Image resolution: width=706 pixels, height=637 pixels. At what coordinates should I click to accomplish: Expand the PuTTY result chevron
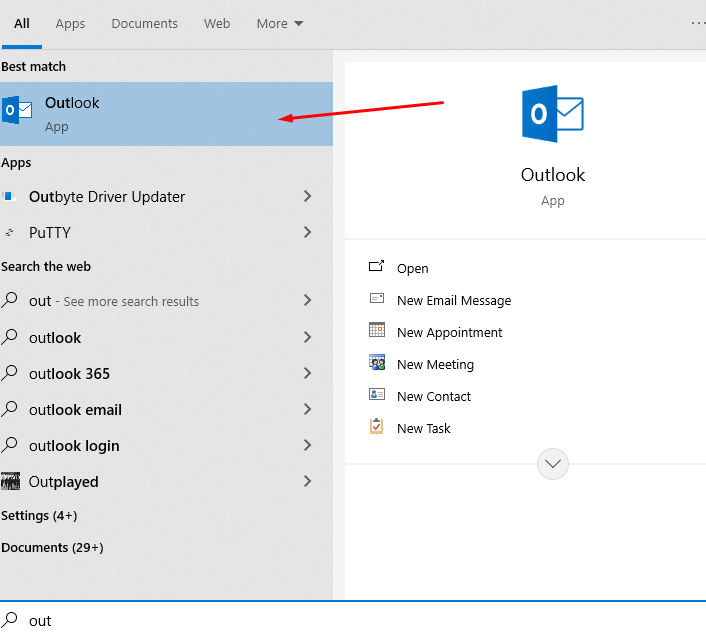pyautogui.click(x=308, y=232)
